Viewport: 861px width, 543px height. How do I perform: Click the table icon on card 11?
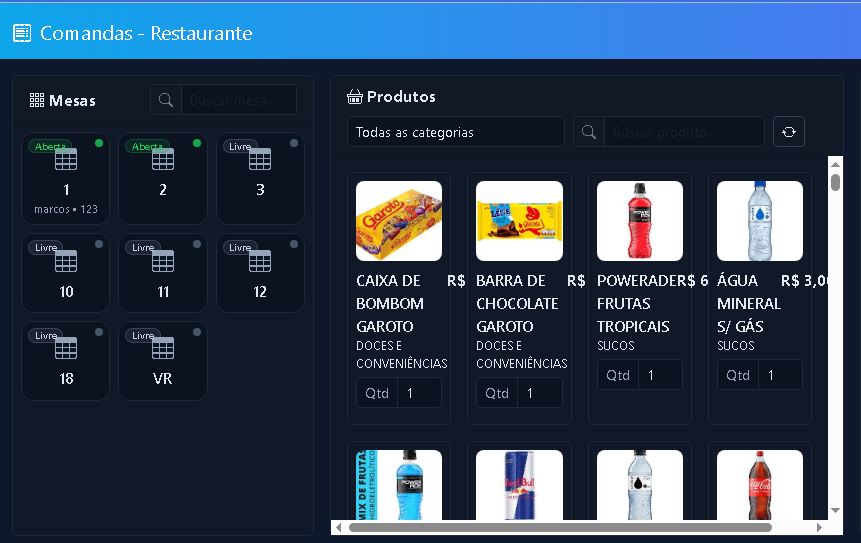[163, 261]
